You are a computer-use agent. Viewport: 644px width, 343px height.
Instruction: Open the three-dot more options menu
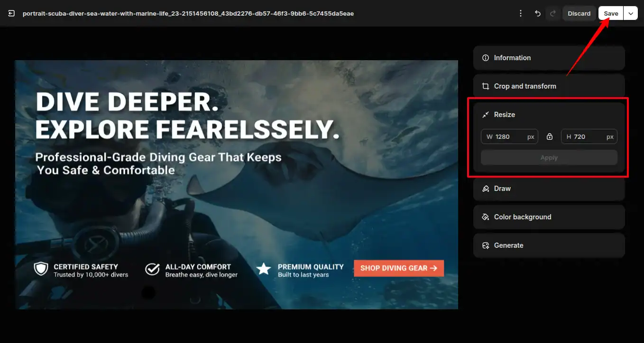pyautogui.click(x=521, y=14)
